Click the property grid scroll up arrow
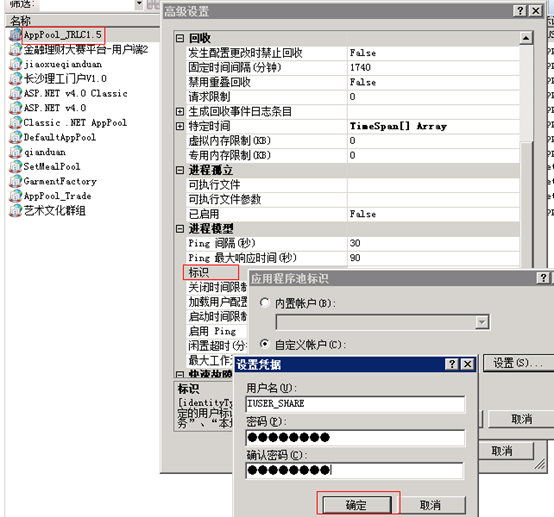The width and height of the screenshot is (554, 517). pos(526,38)
